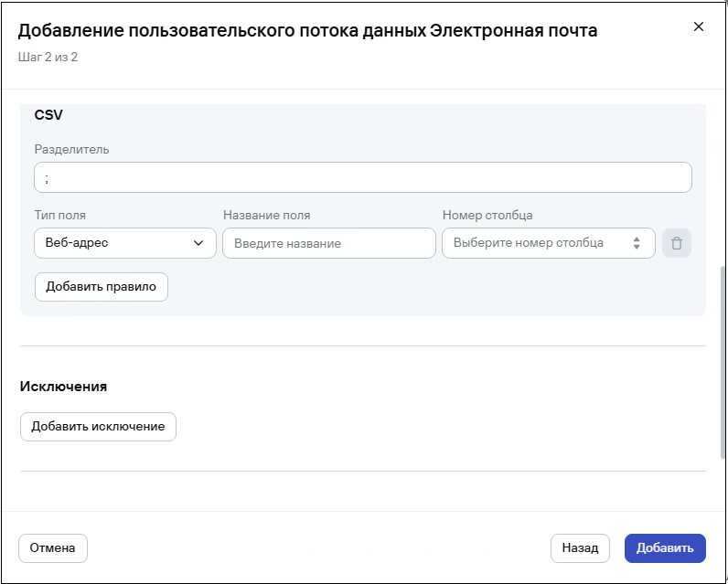
Task: Click the Тип поля label
Action: coord(59,216)
